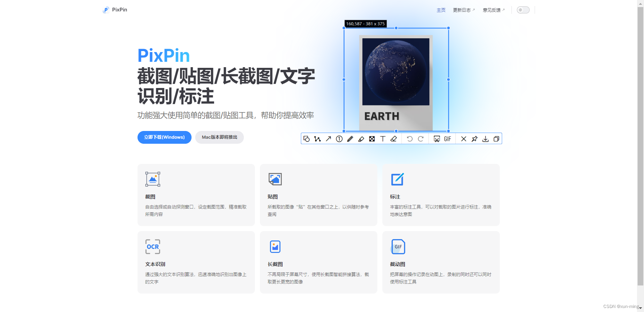Click subtitle 功能强大使用简单的截图/贴图工具
644x312 pixels.
click(x=225, y=115)
